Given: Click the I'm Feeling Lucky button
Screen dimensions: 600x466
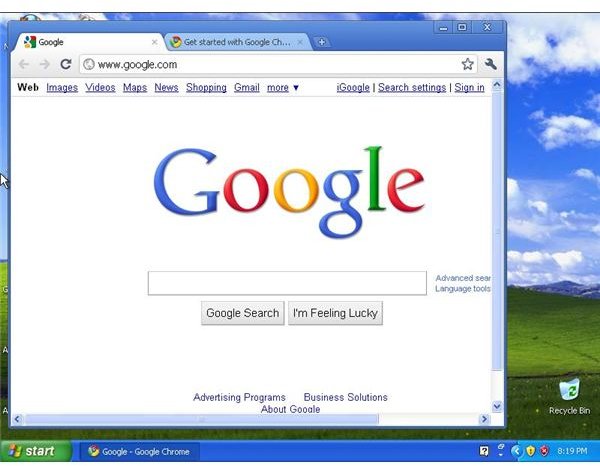Looking at the screenshot, I should pos(335,313).
